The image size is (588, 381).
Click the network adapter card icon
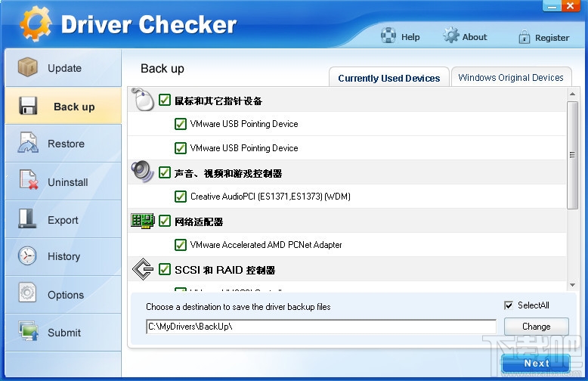[x=143, y=221]
